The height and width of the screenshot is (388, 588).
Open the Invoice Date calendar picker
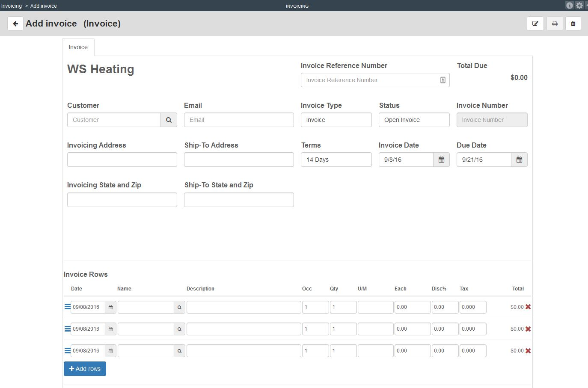(442, 160)
